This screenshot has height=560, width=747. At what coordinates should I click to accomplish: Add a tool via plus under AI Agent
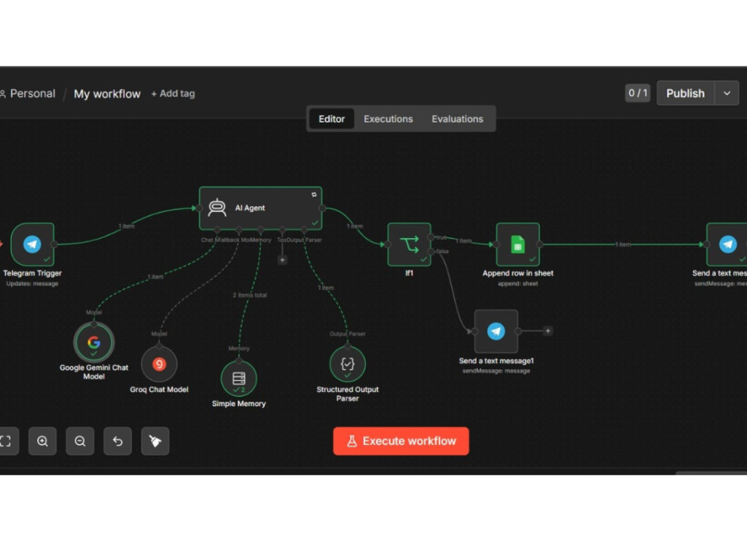click(282, 260)
